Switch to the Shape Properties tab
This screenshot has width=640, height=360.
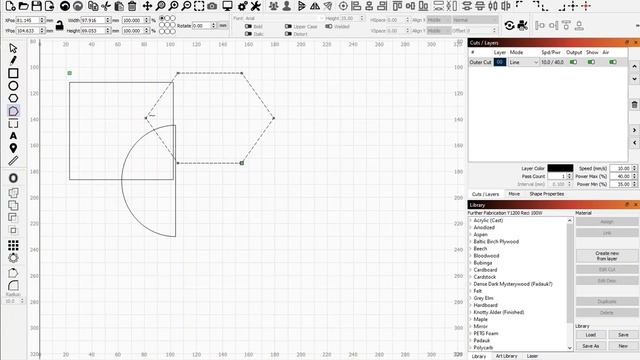(x=547, y=194)
